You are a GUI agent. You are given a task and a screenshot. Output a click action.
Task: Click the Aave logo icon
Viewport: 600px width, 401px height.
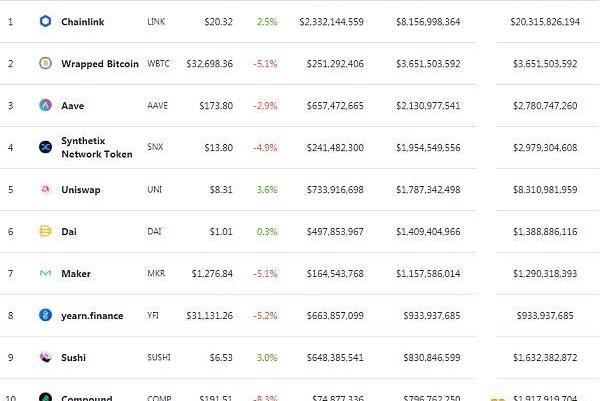pos(45,105)
